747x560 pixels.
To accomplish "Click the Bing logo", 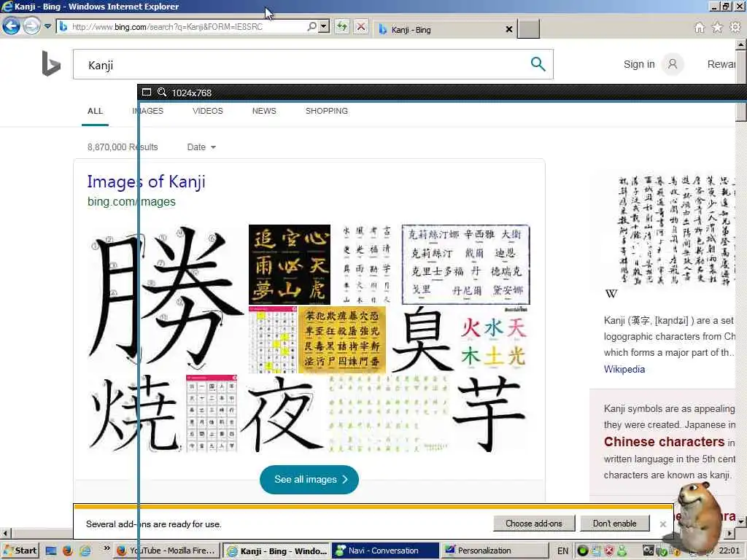I will coord(51,64).
